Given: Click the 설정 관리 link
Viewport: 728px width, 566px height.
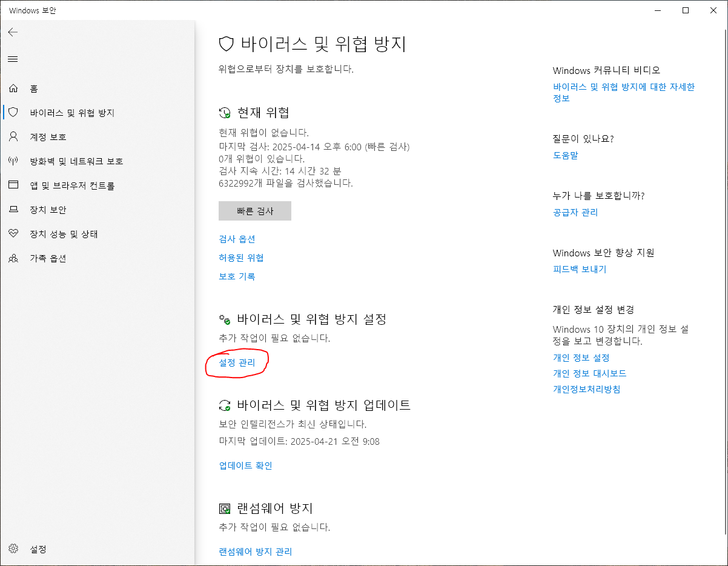Looking at the screenshot, I should point(237,362).
